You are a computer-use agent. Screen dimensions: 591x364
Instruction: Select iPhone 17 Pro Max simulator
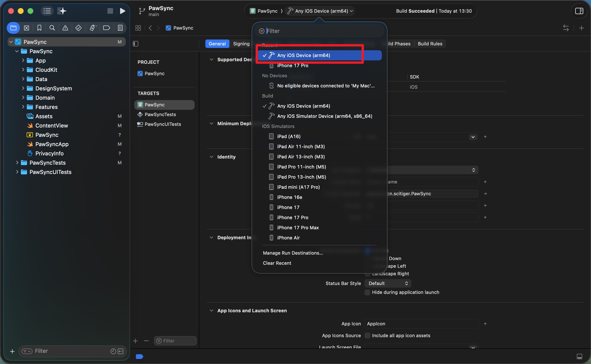click(x=319, y=228)
